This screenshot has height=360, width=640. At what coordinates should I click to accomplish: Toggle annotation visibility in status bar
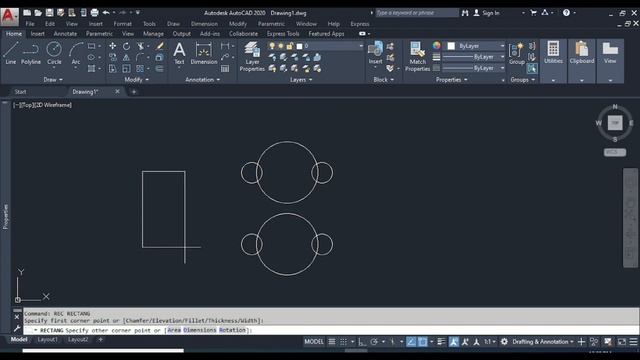[x=453, y=342]
